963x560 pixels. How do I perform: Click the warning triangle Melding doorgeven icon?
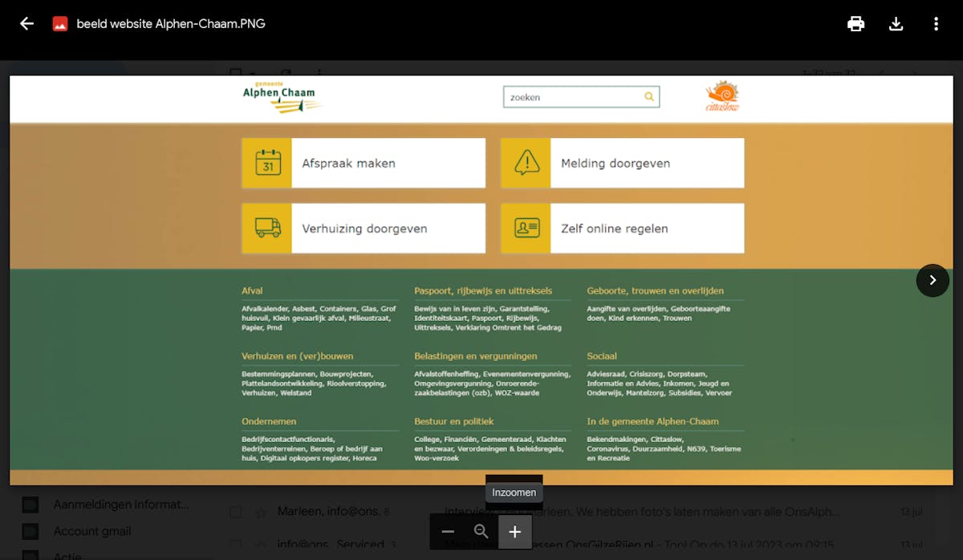(526, 163)
